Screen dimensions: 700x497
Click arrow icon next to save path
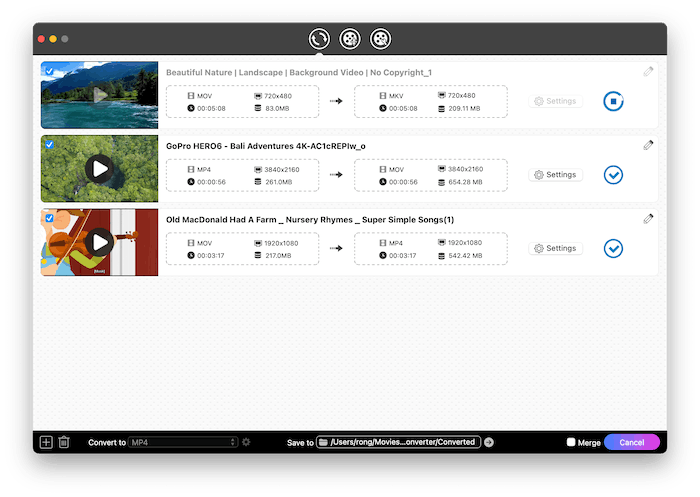(489, 442)
